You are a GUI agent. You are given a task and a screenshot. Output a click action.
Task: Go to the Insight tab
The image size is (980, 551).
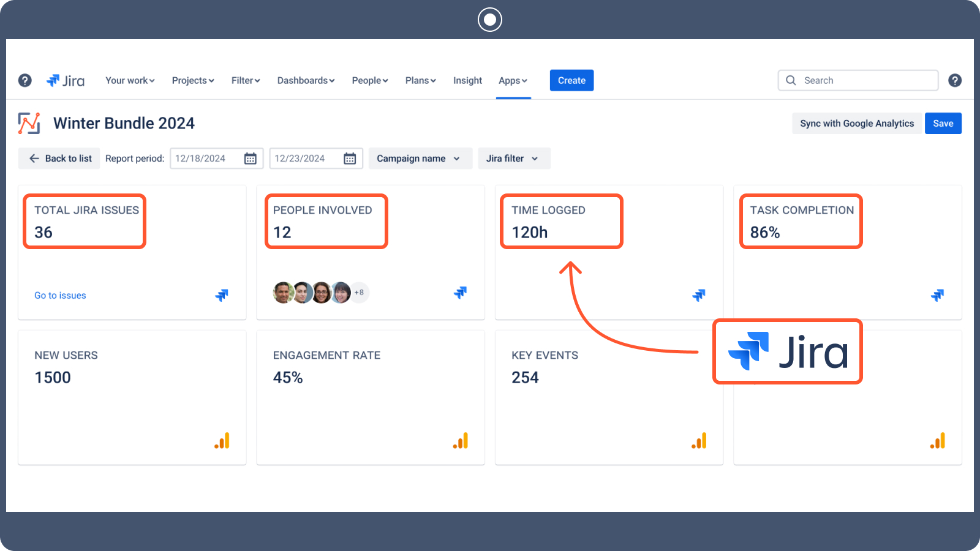468,80
